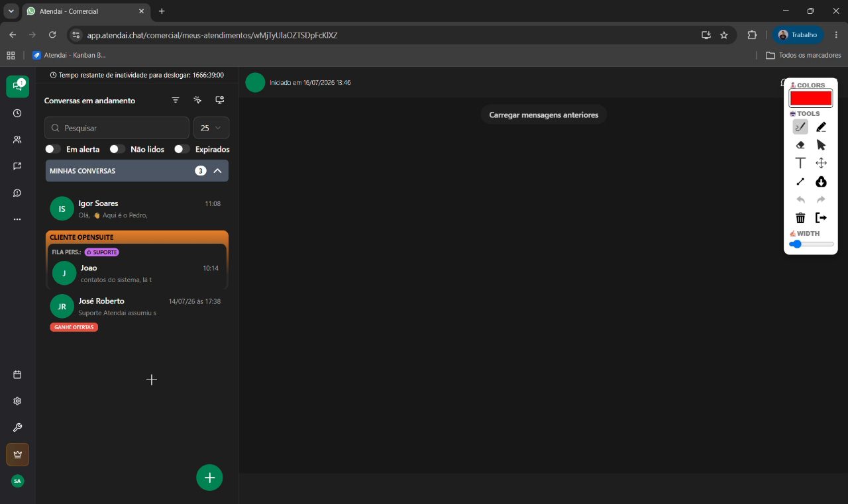The image size is (848, 504).
Task: Click the purple SUPORTE queue tag
Action: (x=102, y=252)
